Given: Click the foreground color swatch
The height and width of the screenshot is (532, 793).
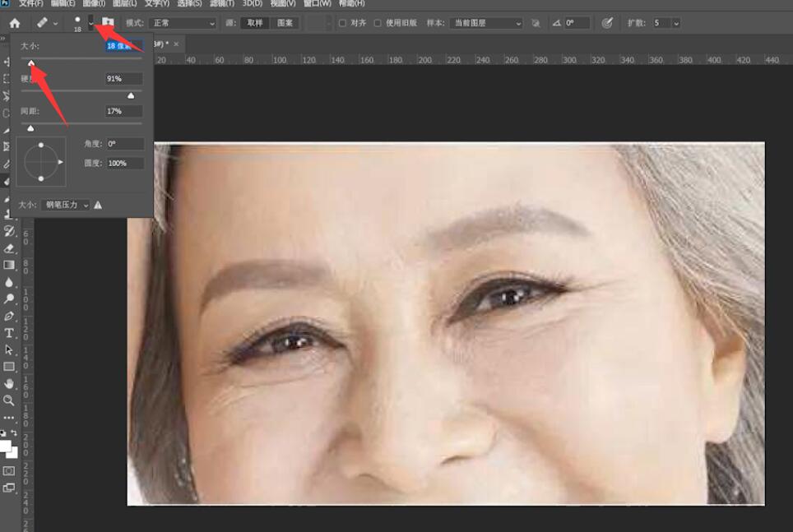Looking at the screenshot, I should click(5, 446).
